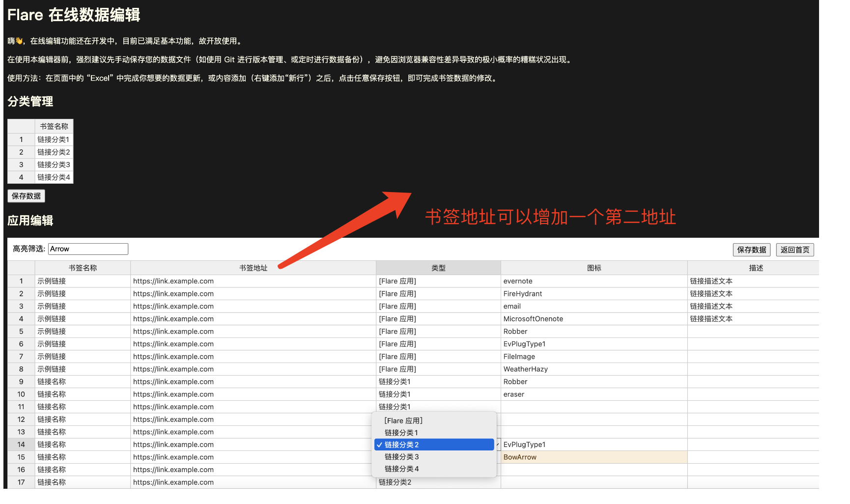The width and height of the screenshot is (850, 504).
Task: Click 链接分类1 type cell in row 10
Action: (x=438, y=394)
